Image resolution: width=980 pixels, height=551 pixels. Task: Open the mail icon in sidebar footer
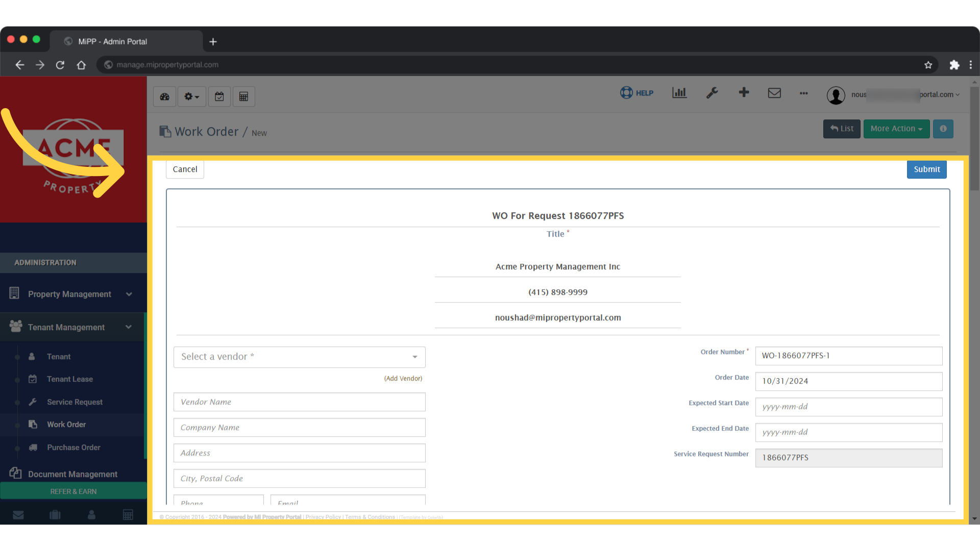tap(18, 514)
